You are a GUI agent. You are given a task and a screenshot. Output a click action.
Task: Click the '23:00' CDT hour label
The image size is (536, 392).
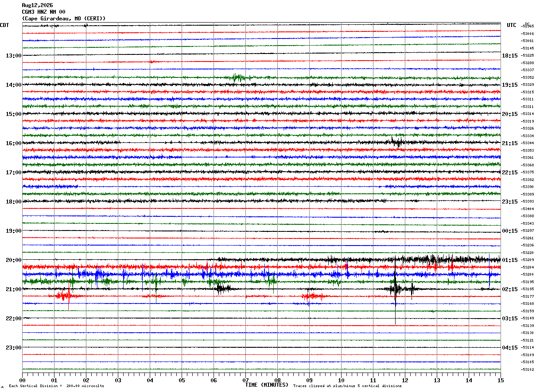[13, 348]
